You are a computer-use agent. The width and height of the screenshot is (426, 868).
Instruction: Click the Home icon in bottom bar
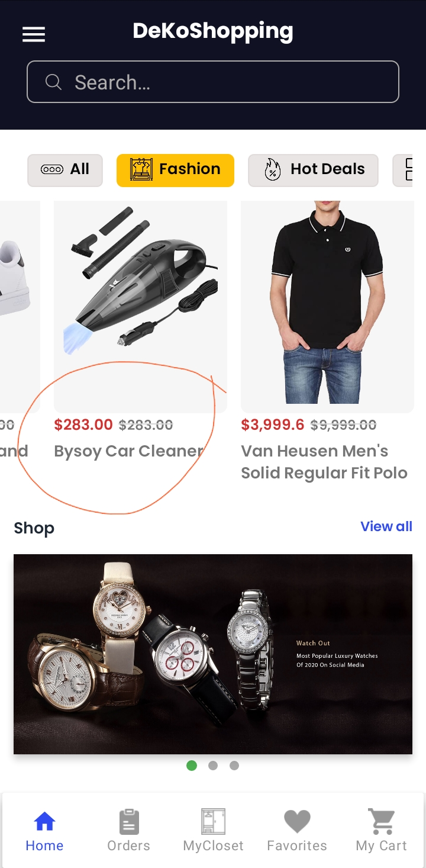coord(44,821)
